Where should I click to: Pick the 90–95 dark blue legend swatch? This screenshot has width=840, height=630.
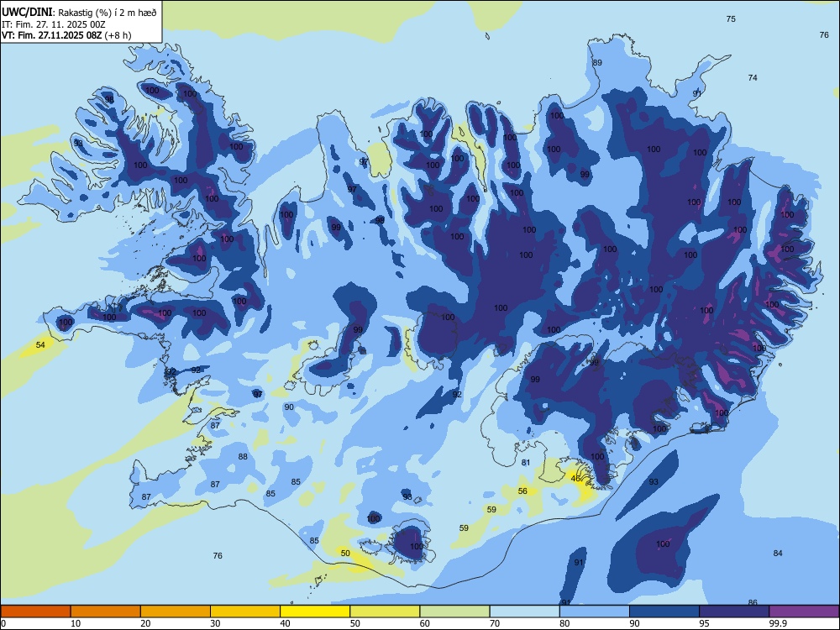[x=664, y=612]
